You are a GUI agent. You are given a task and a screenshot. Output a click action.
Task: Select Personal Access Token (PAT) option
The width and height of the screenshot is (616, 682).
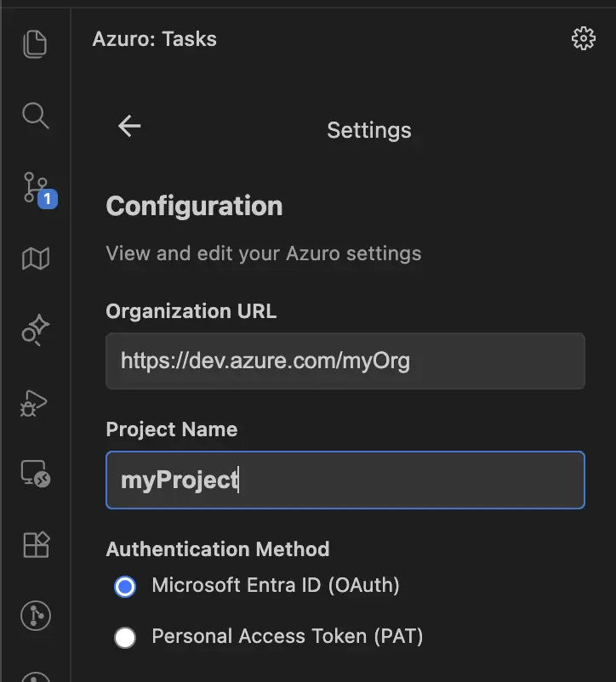click(x=268, y=637)
